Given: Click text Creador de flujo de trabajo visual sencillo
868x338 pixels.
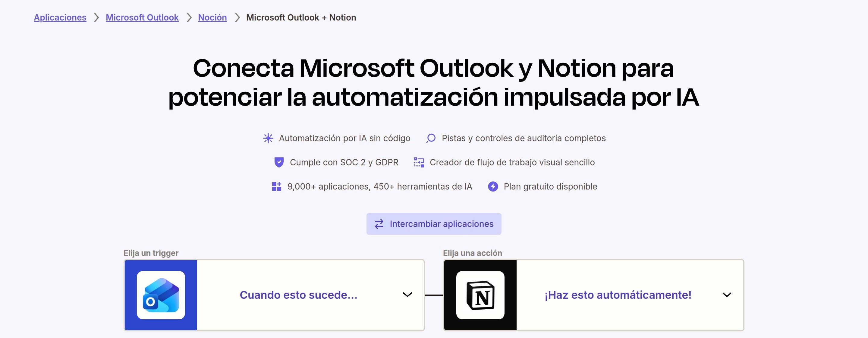Looking at the screenshot, I should pyautogui.click(x=512, y=163).
